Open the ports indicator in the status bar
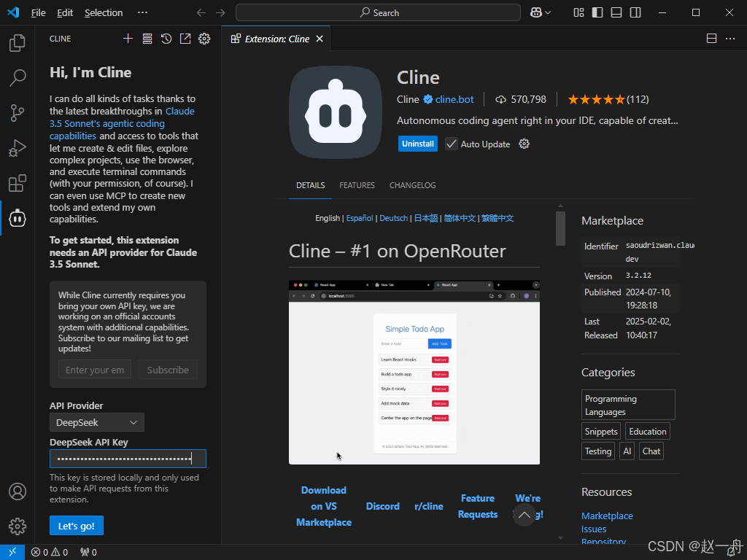 point(88,552)
